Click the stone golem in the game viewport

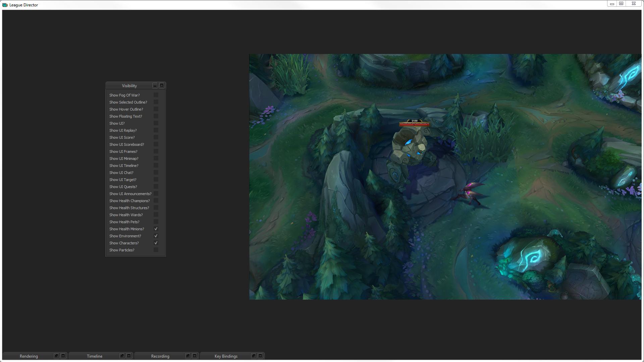tap(411, 151)
